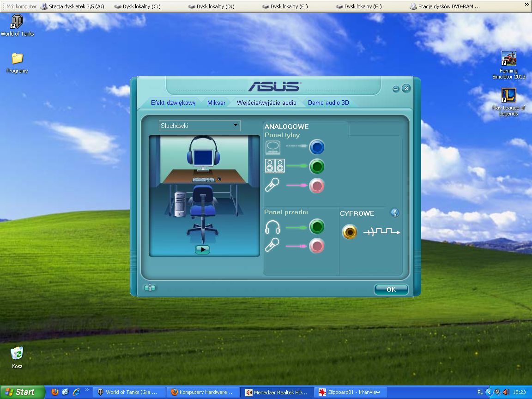Click the digital S/PDIF coaxial connector

350,232
